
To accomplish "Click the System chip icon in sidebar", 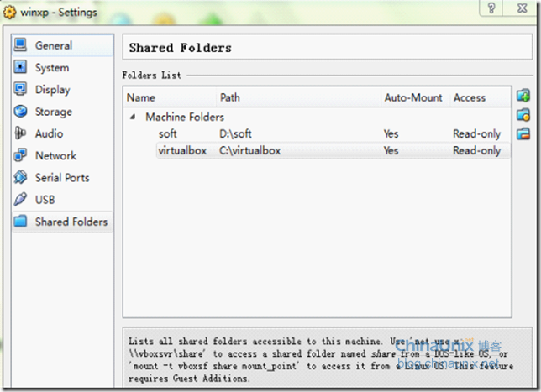I will [x=20, y=67].
